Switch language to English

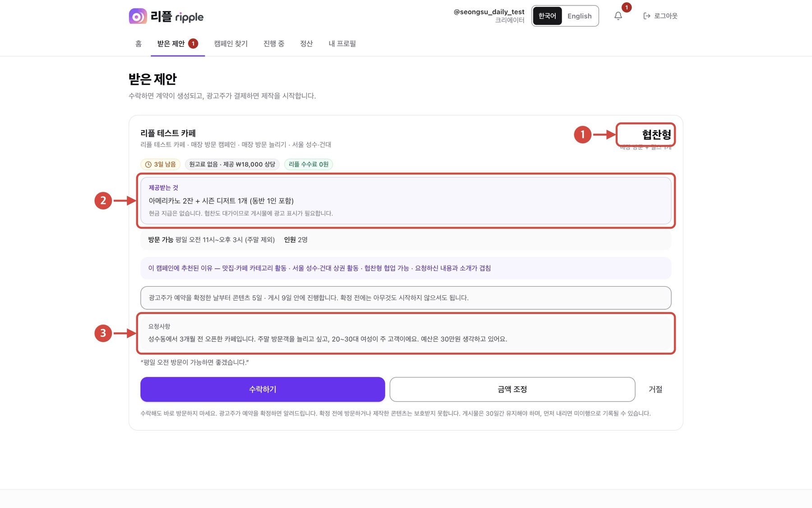click(579, 16)
